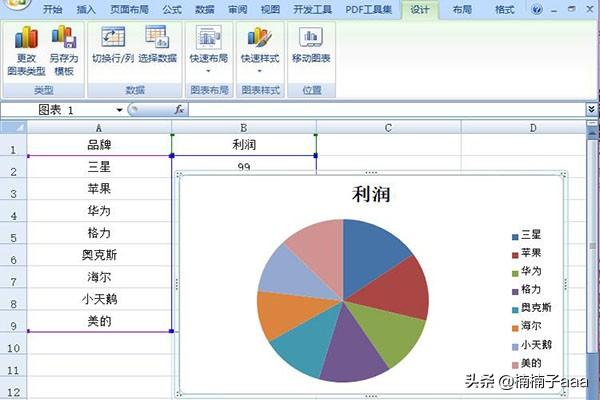This screenshot has height=400, width=600.
Task: Click the chart title 利润
Action: coord(371,194)
